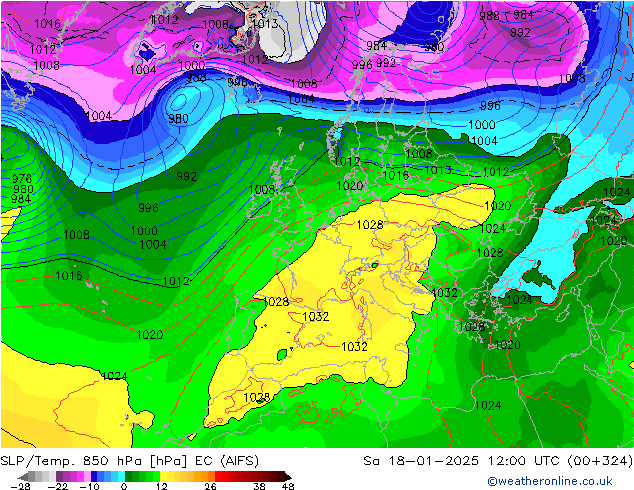Viewport: 634px width, 490px height.
Task: Click the -22 label on the temperature scale
Action: pos(58,486)
